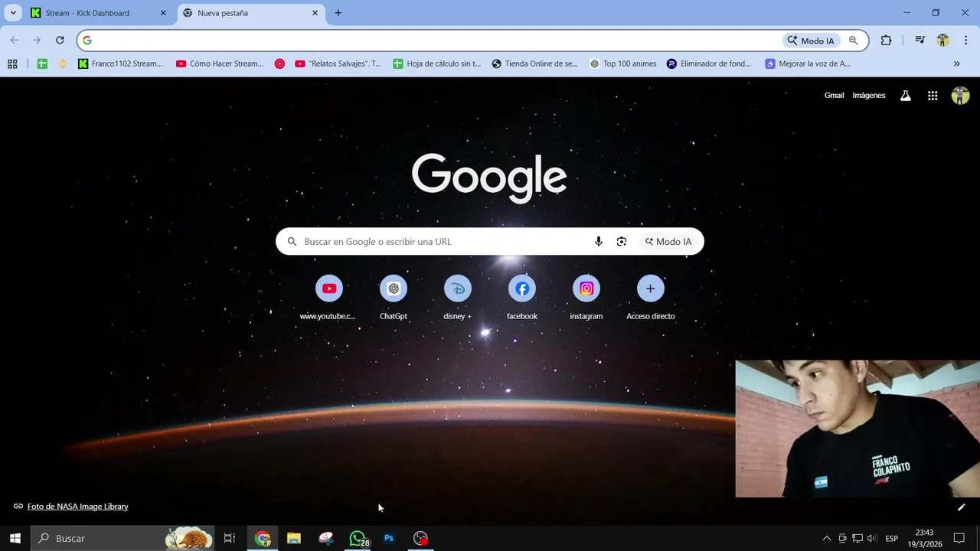Open the Cómo Hacer Stream bookmark
The width and height of the screenshot is (980, 551).
220,64
